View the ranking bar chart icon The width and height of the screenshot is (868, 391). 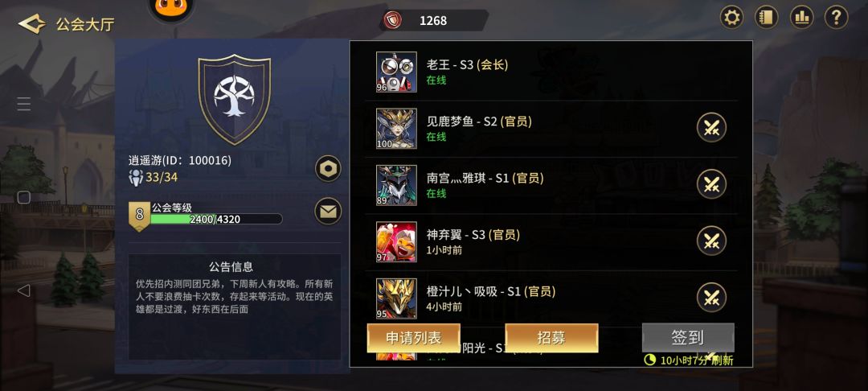click(801, 18)
